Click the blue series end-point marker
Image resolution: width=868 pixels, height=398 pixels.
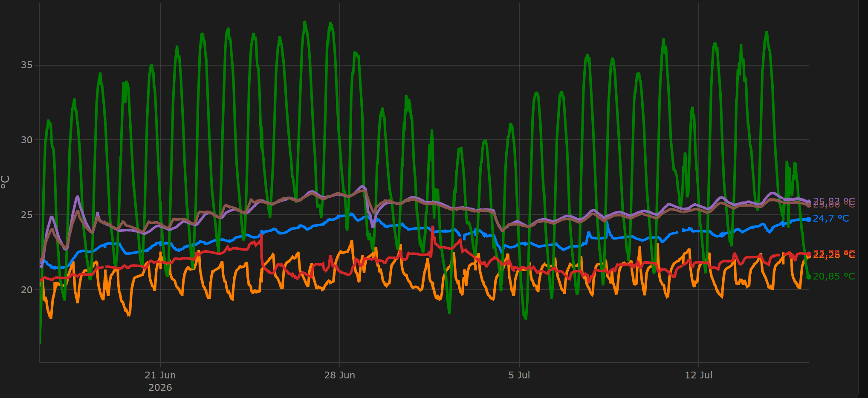click(x=809, y=219)
